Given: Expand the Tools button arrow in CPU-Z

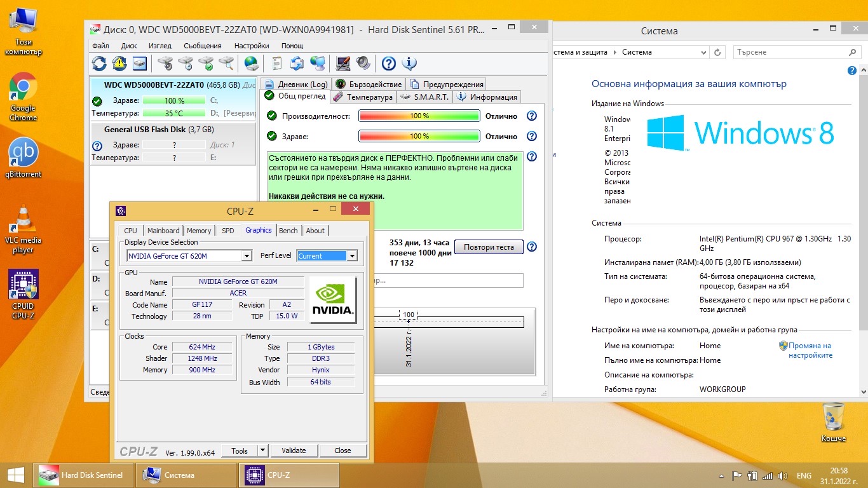Looking at the screenshot, I should [x=262, y=451].
